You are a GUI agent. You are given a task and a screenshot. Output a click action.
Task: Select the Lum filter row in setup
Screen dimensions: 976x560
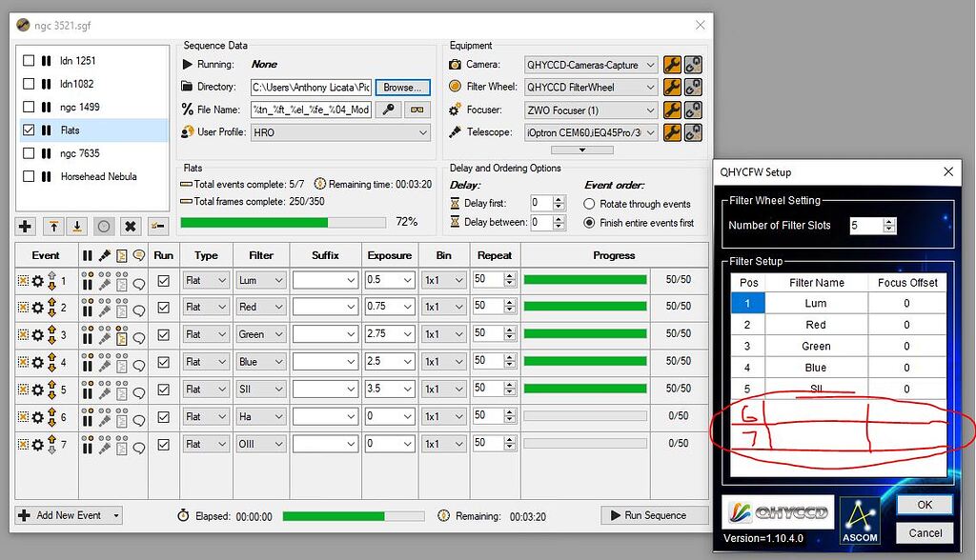click(816, 303)
